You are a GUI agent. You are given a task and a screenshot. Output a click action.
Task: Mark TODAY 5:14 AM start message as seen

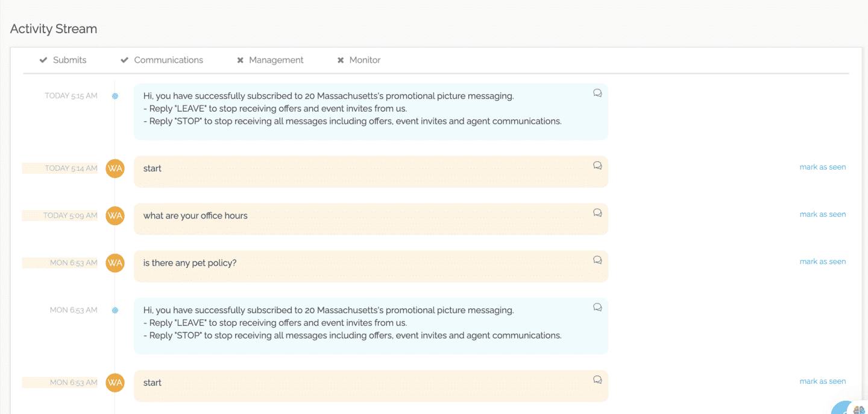[x=822, y=167]
